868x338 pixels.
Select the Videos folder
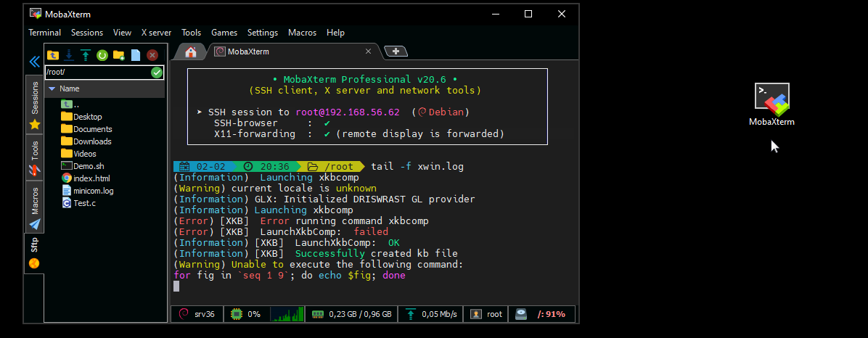pyautogui.click(x=78, y=154)
